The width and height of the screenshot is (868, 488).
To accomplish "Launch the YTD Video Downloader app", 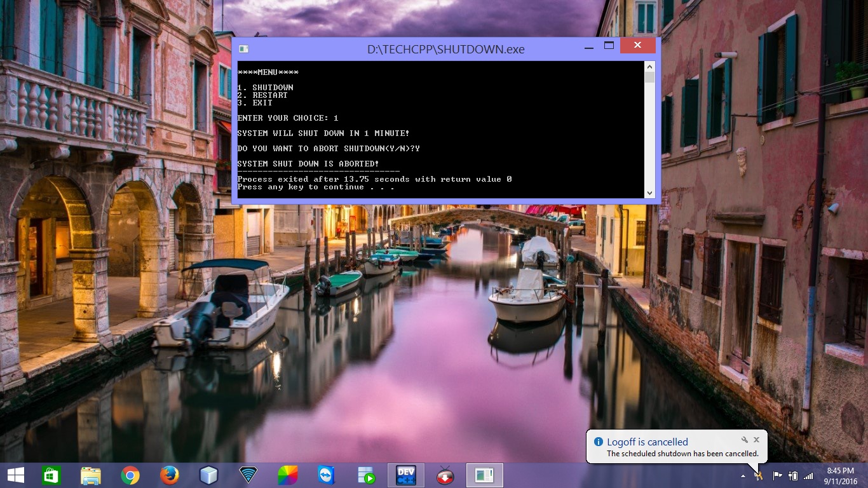I will click(x=445, y=475).
